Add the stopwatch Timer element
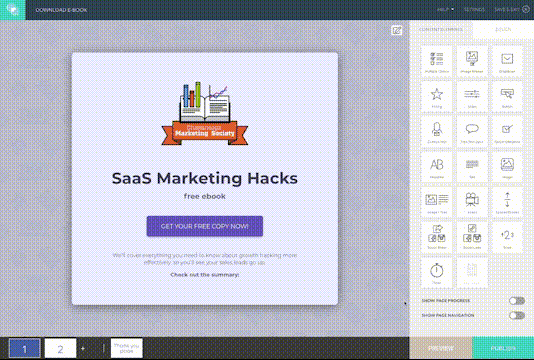The image size is (534, 360). pos(437,273)
